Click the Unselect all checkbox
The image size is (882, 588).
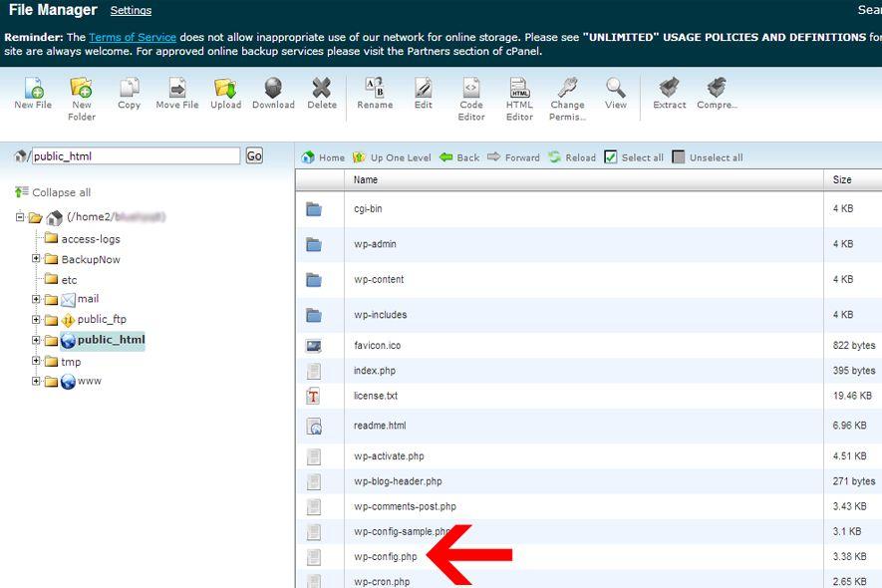(679, 157)
